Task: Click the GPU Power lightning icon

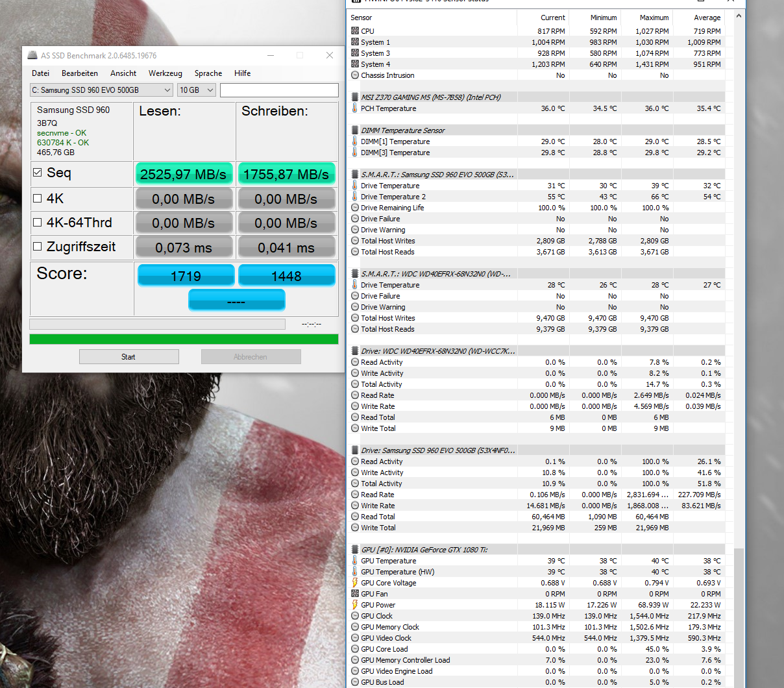Action: point(355,604)
